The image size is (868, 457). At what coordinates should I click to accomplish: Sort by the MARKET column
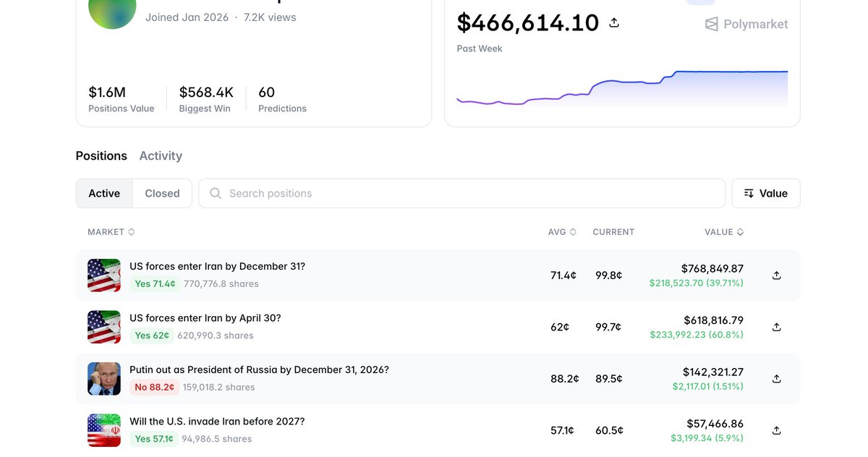[x=111, y=232]
